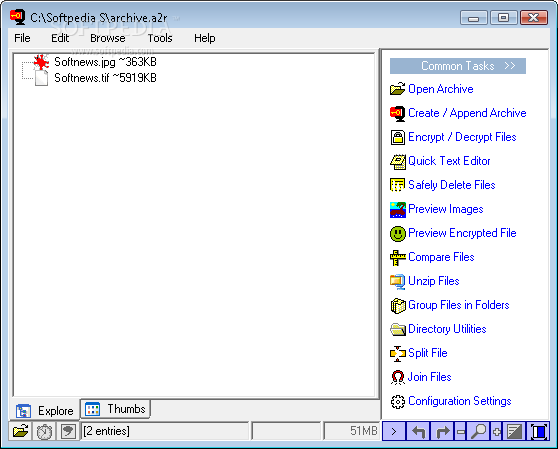
Task: Collapse the Common Tasks panel header
Action: (458, 66)
